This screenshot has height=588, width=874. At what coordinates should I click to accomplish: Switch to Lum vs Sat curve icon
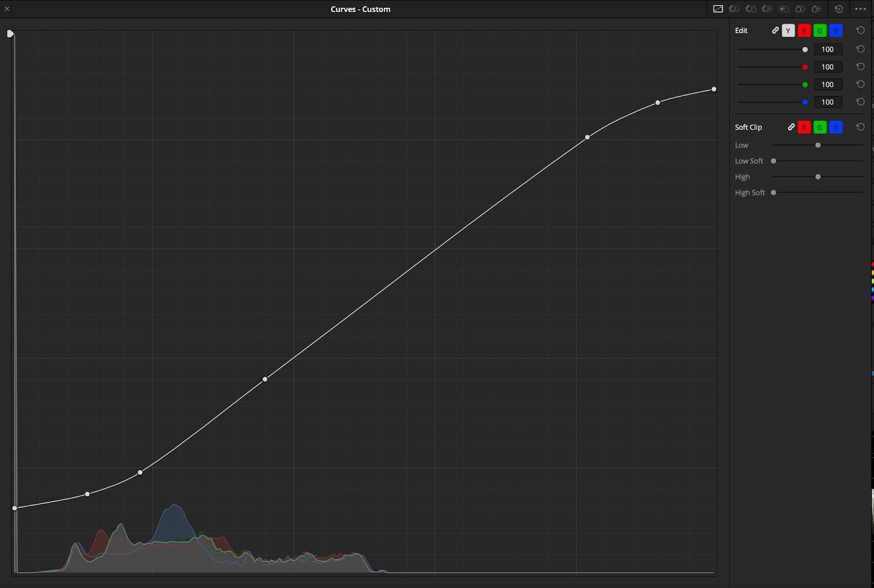(783, 9)
